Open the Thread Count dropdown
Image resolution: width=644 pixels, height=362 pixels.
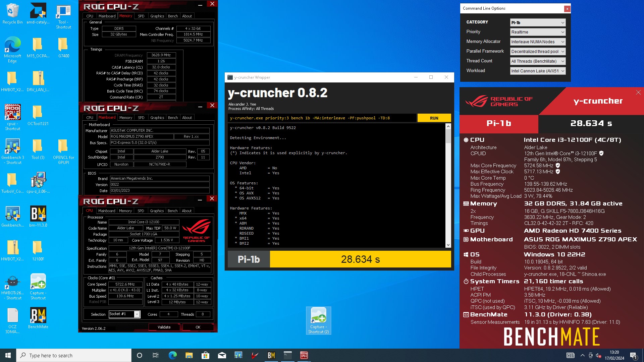(538, 61)
